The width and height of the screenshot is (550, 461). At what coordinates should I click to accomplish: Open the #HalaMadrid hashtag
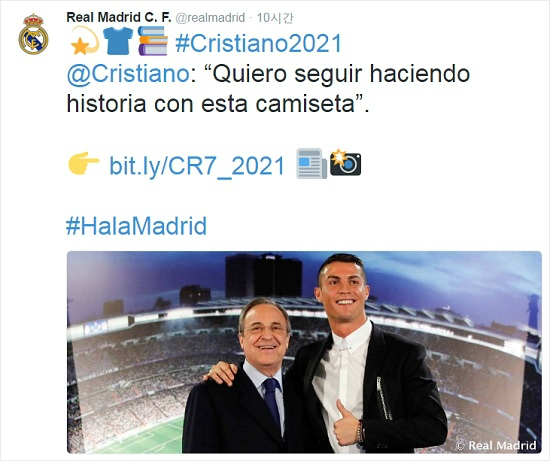[136, 226]
